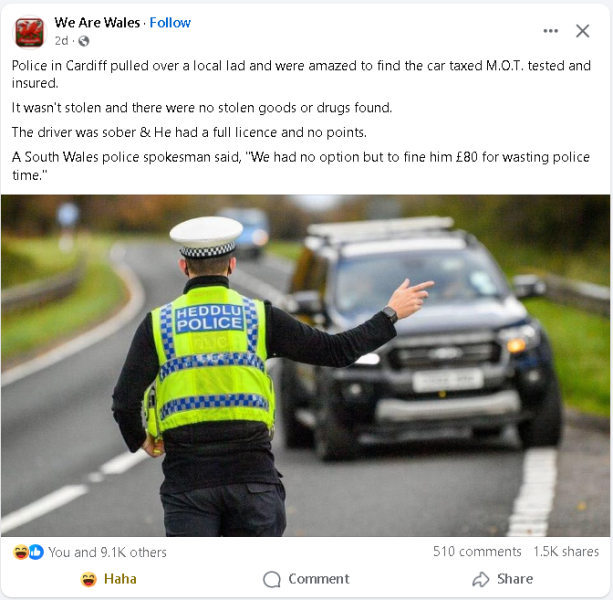Screen dimensions: 613x600
Task: Click the post text about Cardiff police
Action: click(301, 120)
